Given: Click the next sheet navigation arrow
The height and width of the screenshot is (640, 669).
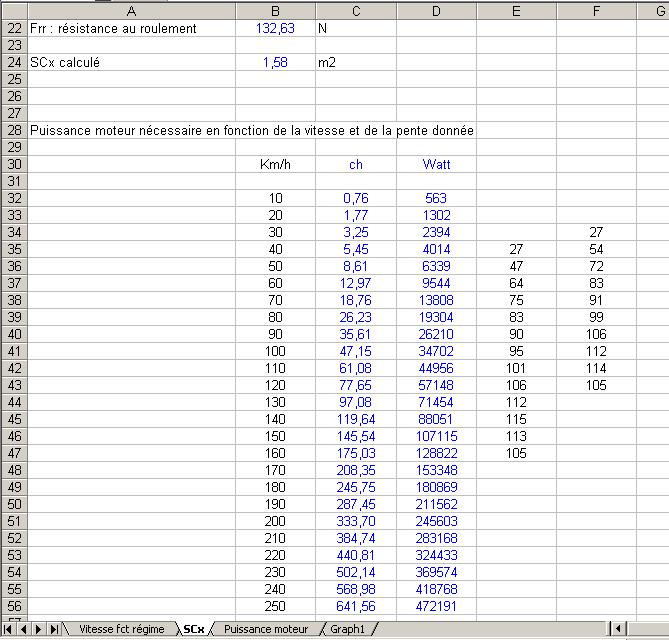Looking at the screenshot, I should (x=39, y=630).
